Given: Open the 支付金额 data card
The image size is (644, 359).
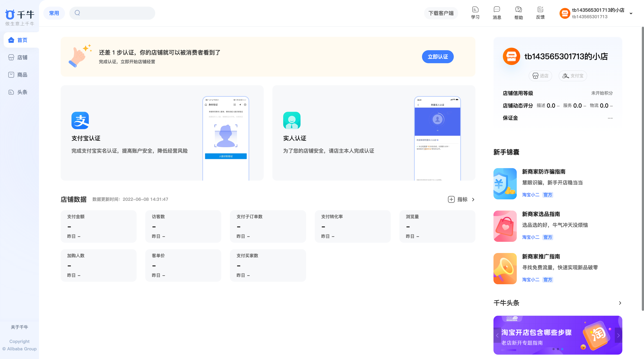Looking at the screenshot, I should (x=99, y=226).
